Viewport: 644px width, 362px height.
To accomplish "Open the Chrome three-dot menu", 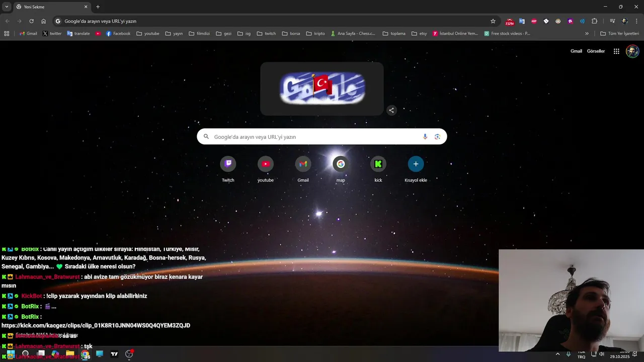I will coord(636,21).
